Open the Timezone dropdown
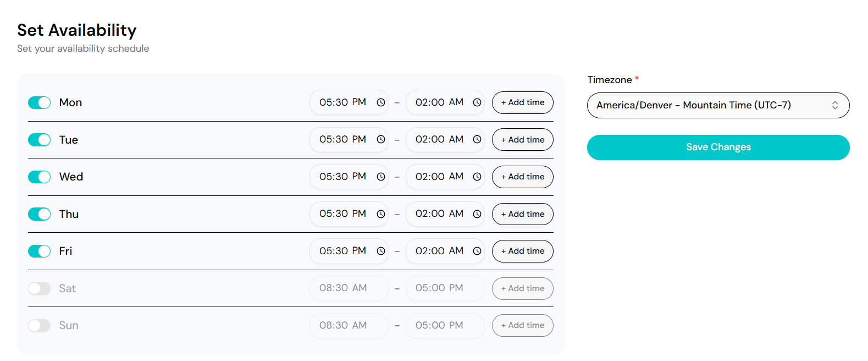The image size is (868, 361). [718, 105]
